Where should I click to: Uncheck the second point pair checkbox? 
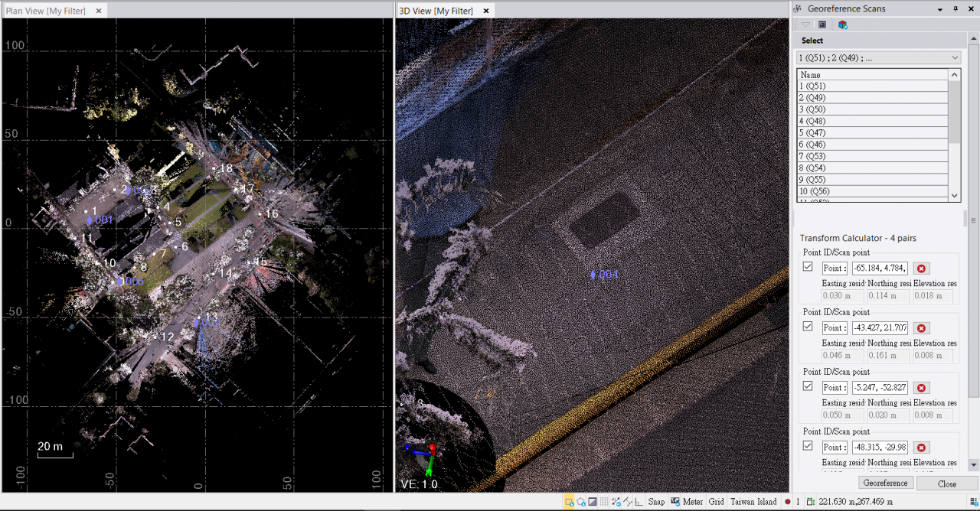point(808,327)
